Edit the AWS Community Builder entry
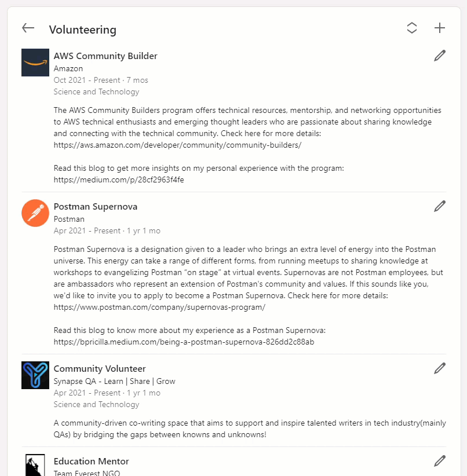Image resolution: width=467 pixels, height=476 pixels. pyautogui.click(x=440, y=56)
